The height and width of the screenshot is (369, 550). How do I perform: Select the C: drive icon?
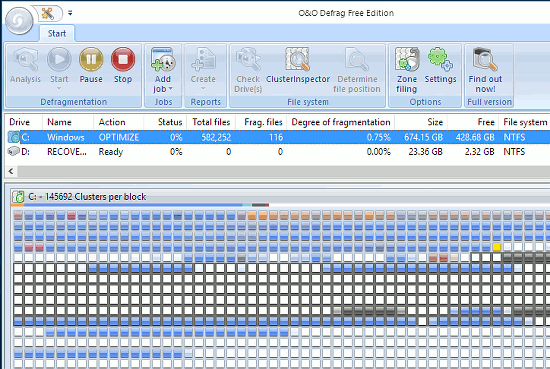pos(14,137)
